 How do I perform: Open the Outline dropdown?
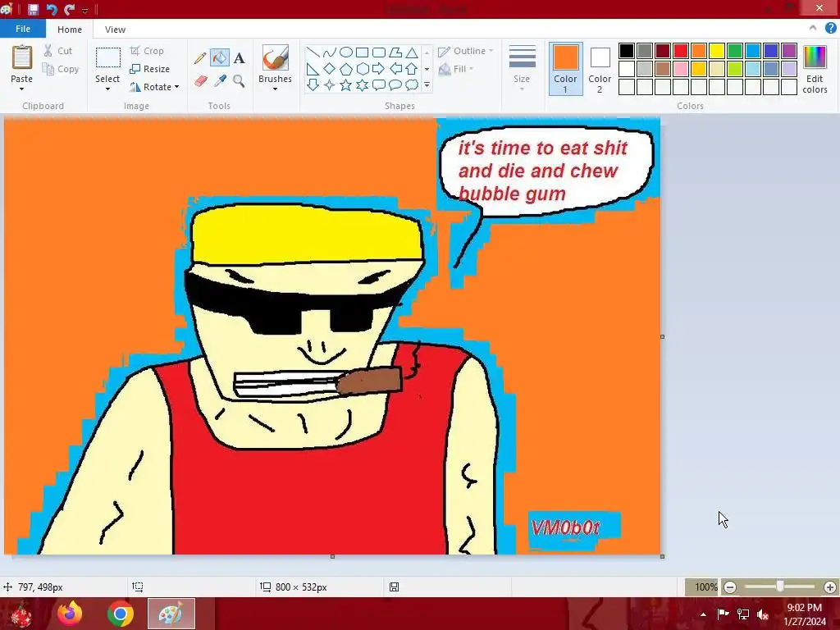pos(466,51)
